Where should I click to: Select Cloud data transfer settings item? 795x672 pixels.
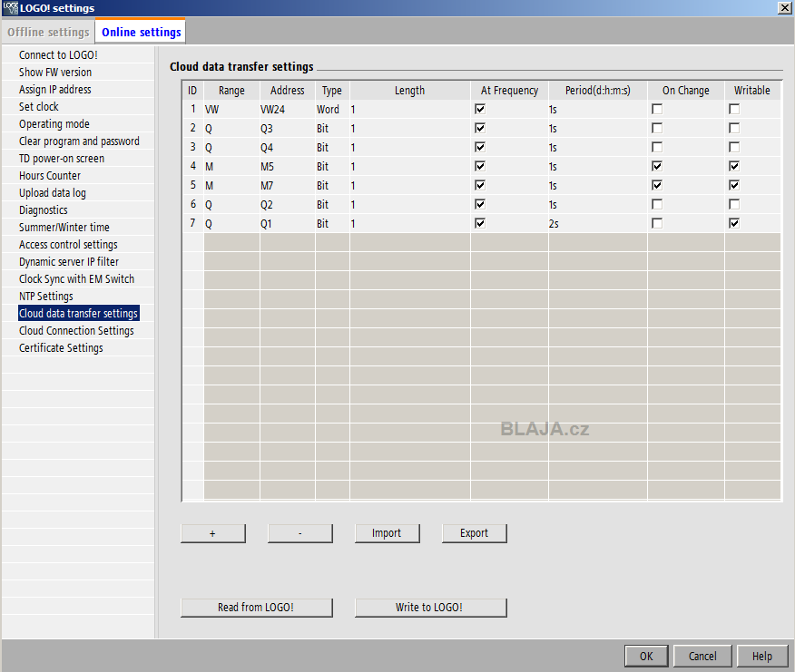(x=79, y=313)
